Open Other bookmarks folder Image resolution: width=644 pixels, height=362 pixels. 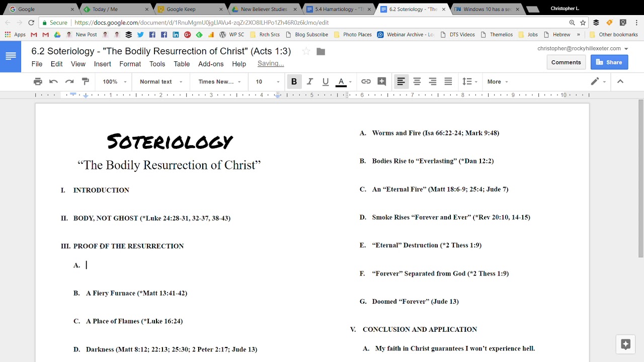(x=614, y=35)
